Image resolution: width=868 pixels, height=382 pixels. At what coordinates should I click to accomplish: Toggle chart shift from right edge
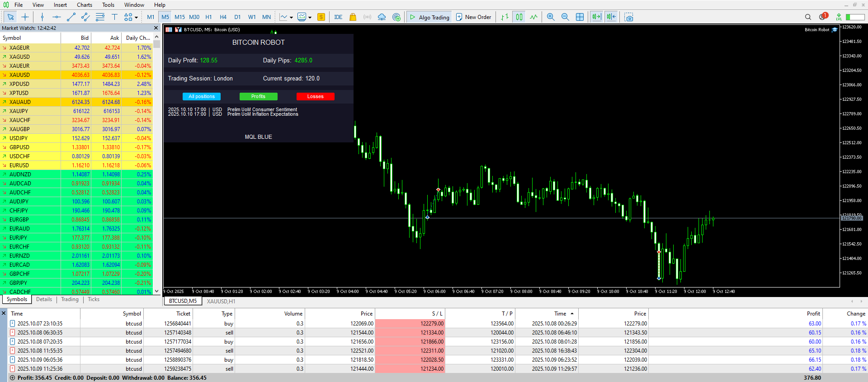(x=611, y=17)
